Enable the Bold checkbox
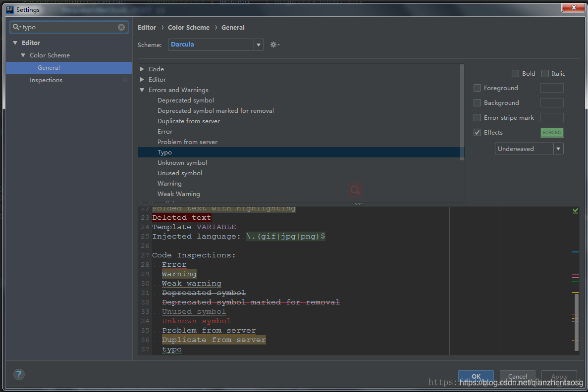This screenshot has width=588, height=392. click(515, 73)
